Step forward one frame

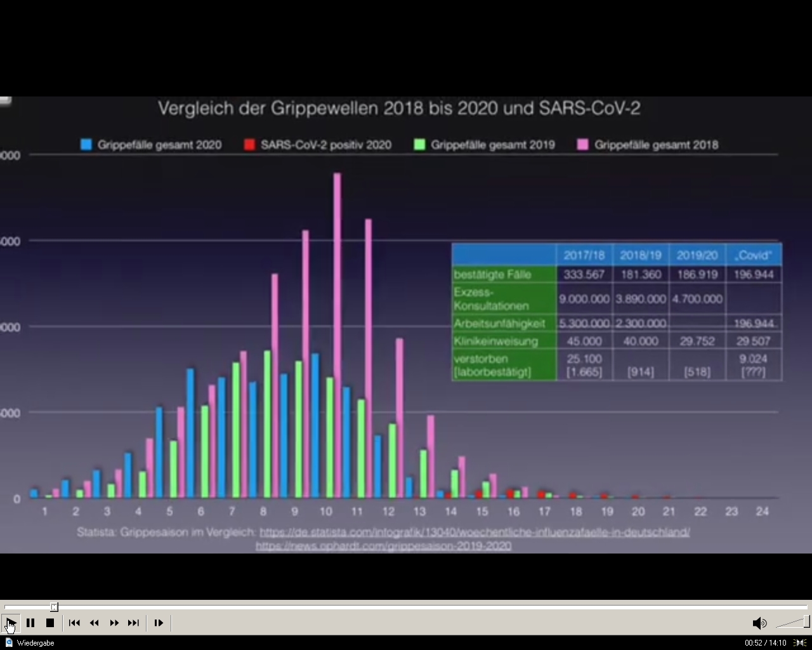click(x=159, y=623)
